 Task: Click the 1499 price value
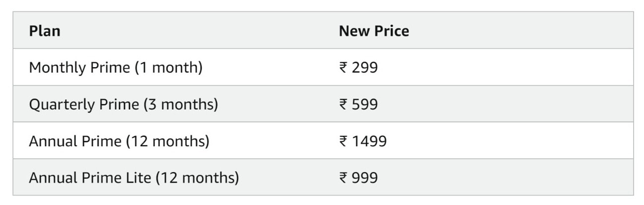pyautogui.click(x=369, y=141)
